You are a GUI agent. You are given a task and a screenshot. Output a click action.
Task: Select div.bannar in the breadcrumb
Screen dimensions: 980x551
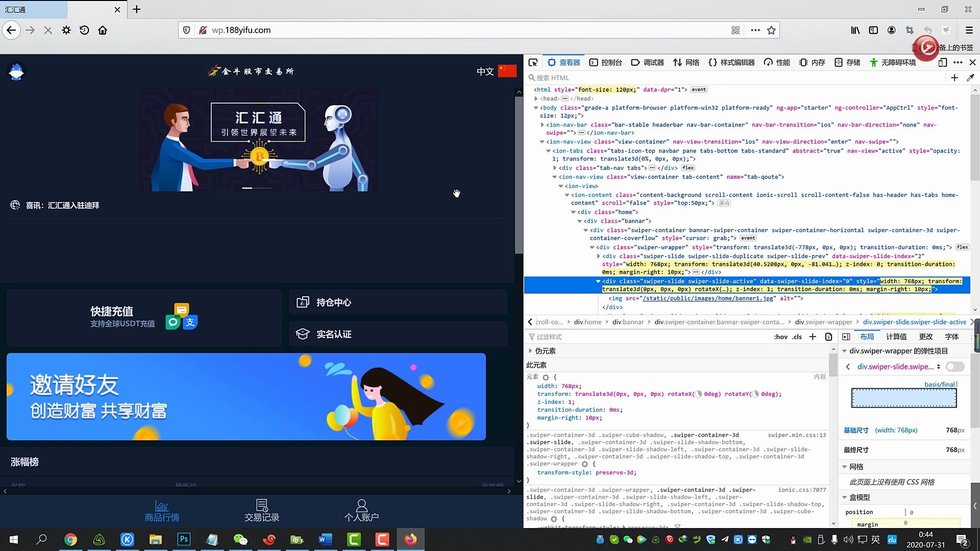(x=628, y=322)
